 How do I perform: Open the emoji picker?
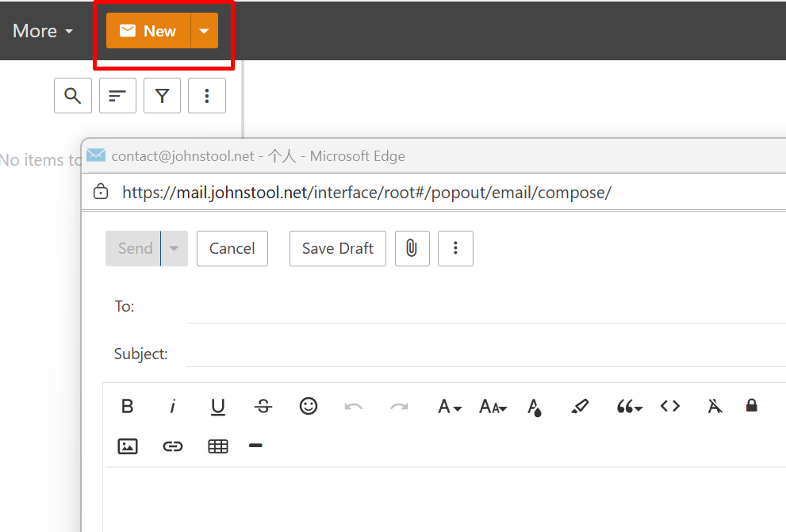(309, 406)
